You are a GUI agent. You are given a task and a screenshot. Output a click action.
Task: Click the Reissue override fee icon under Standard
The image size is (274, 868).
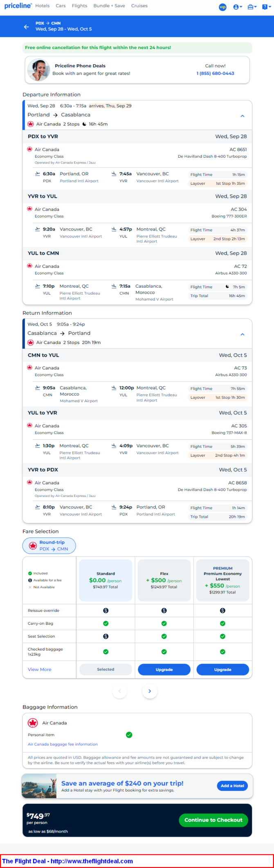(106, 611)
